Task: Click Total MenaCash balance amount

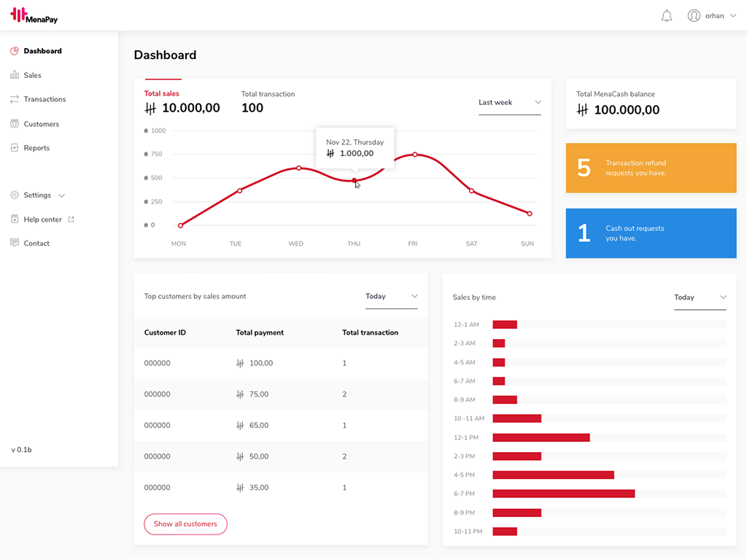Action: pos(627,110)
